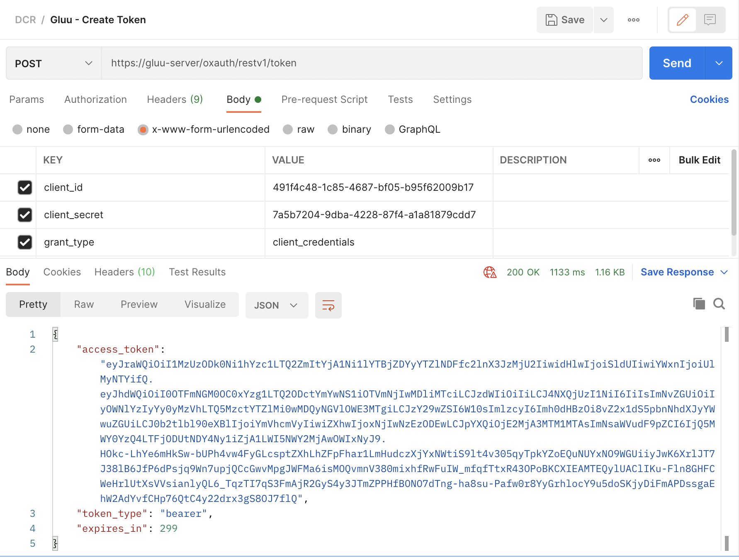Viewport: 739px width, 560px height.
Task: Click the request URL input field
Action: 372,63
